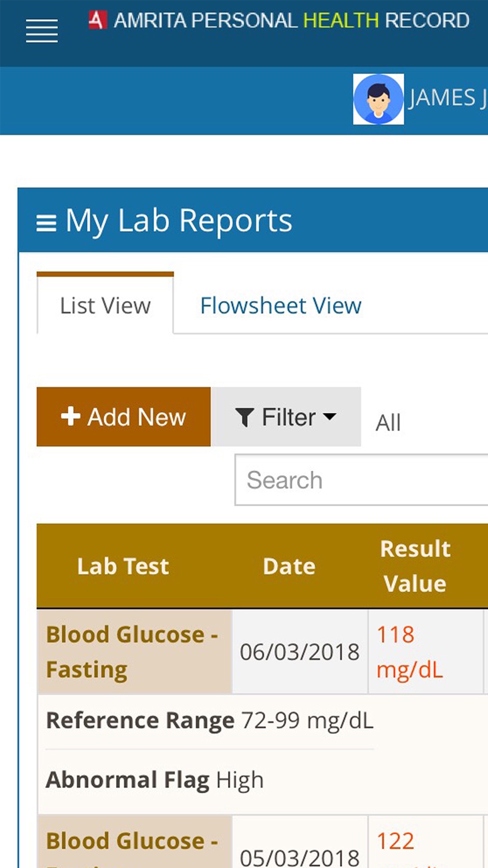488x868 pixels.
Task: Click the My Lab Reports list icon
Action: (x=46, y=223)
